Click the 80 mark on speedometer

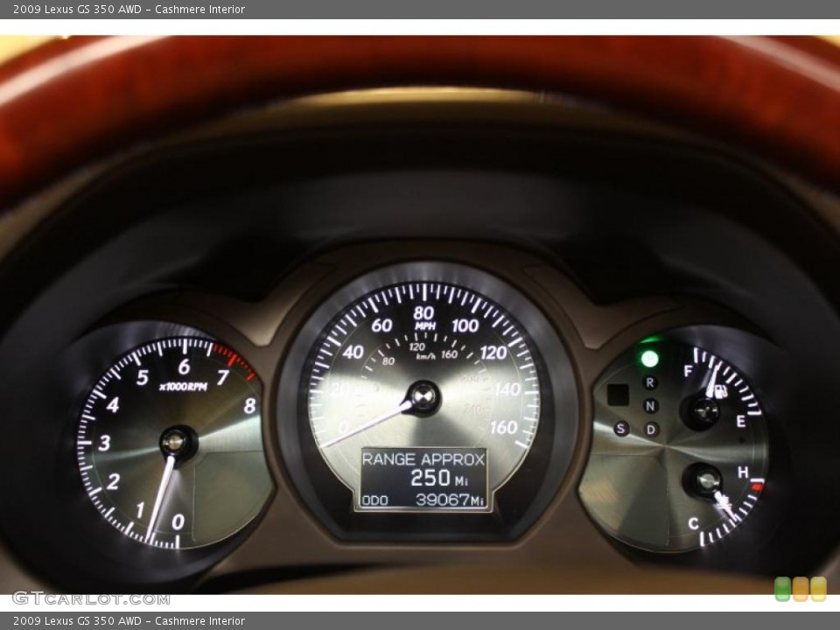click(x=423, y=312)
